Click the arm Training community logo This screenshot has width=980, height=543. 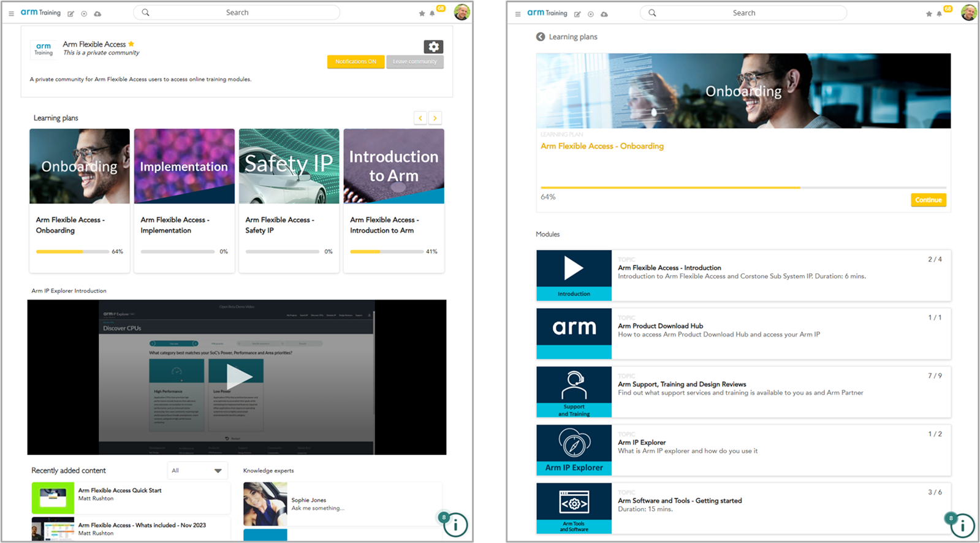(44, 49)
